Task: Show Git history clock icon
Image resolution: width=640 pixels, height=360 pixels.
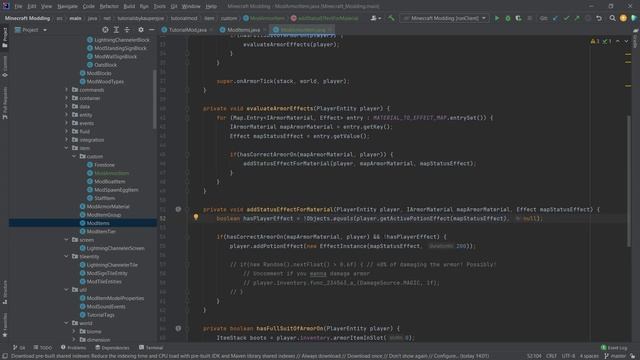Action: [588, 18]
